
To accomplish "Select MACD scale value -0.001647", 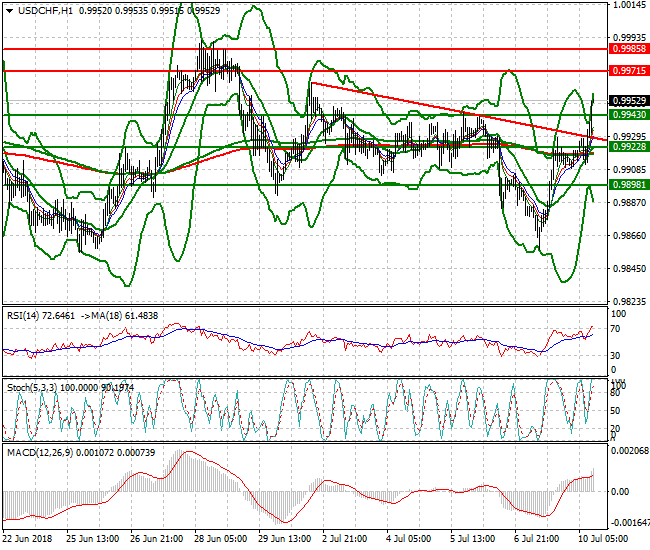I will click(629, 523).
